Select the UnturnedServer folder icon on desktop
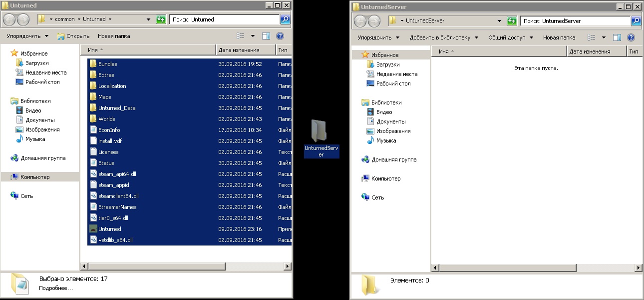 pos(321,138)
